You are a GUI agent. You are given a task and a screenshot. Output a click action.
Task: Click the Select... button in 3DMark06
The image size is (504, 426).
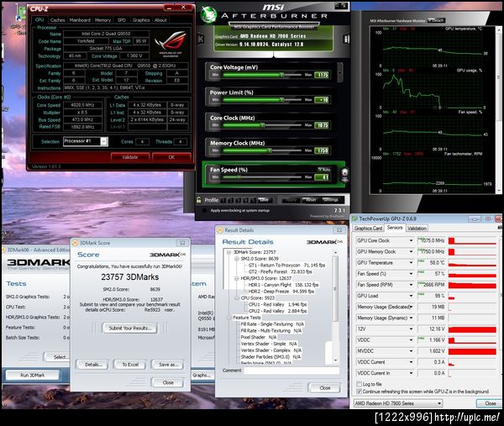point(57,357)
